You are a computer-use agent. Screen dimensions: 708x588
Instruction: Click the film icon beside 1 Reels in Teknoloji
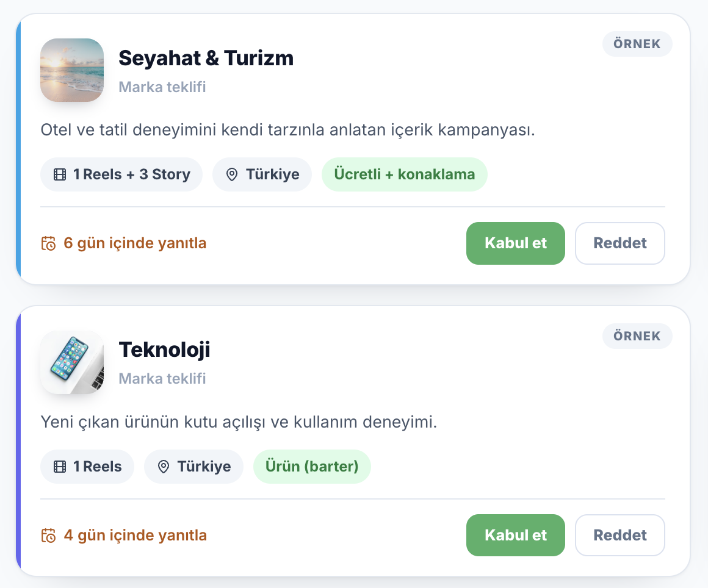coord(60,467)
